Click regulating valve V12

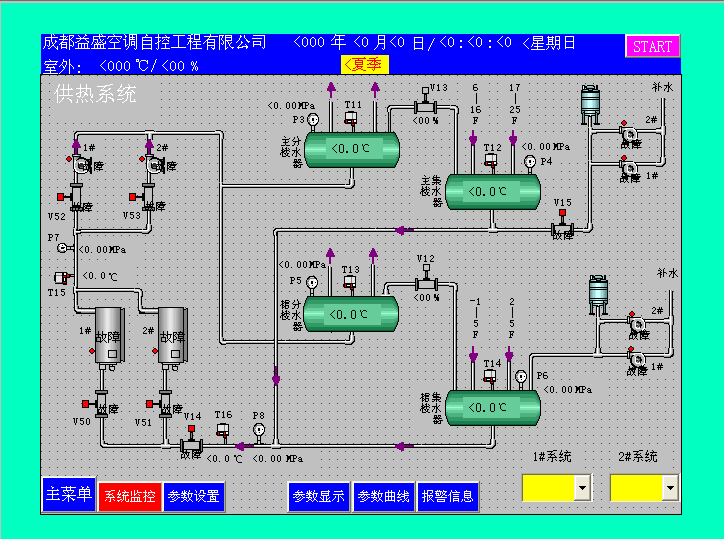(x=426, y=278)
